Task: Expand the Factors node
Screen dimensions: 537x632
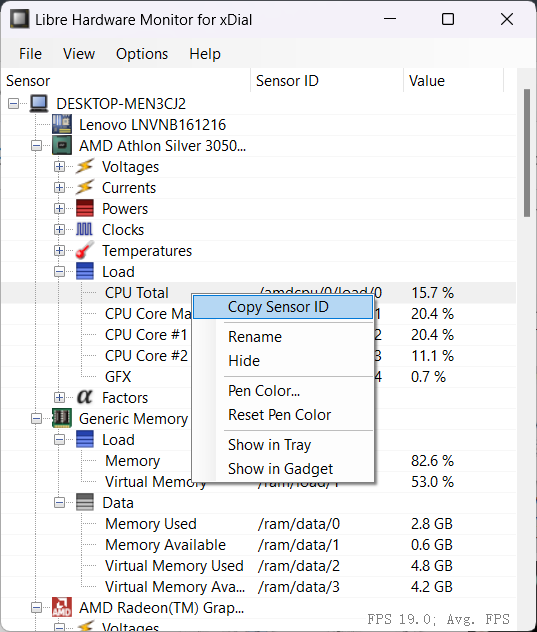Action: (59, 397)
